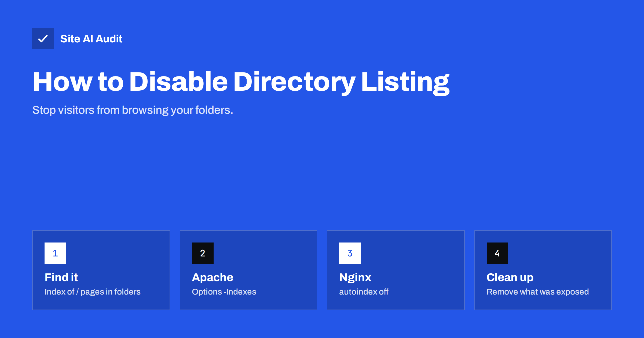Select the step 2 number badge
This screenshot has height=338, width=644.
[203, 253]
